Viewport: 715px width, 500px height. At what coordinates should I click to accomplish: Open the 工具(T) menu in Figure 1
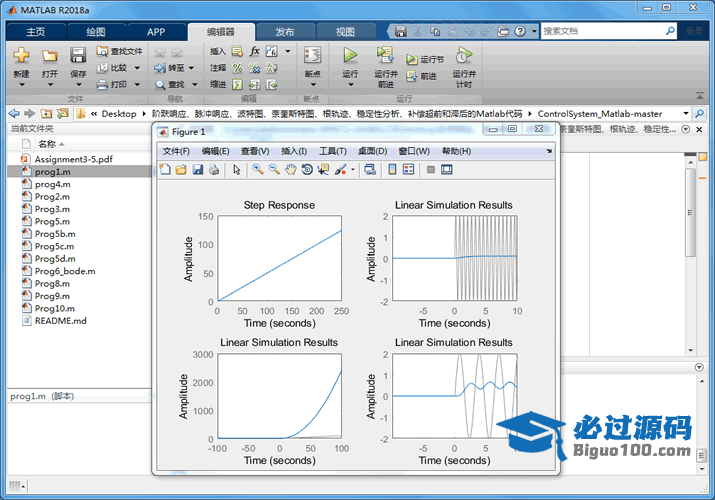tap(332, 151)
